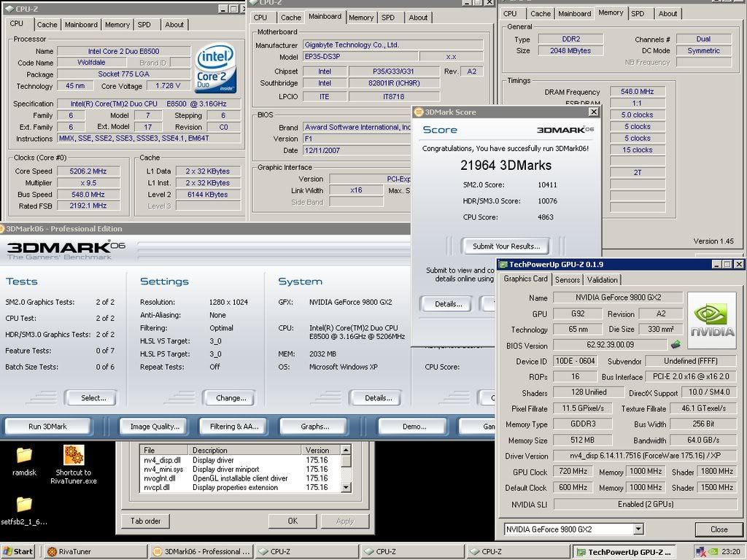Click the NVIDIA SLI Enabled (2 GPUs) field
Viewport: 747px width, 560px height.
(x=645, y=505)
